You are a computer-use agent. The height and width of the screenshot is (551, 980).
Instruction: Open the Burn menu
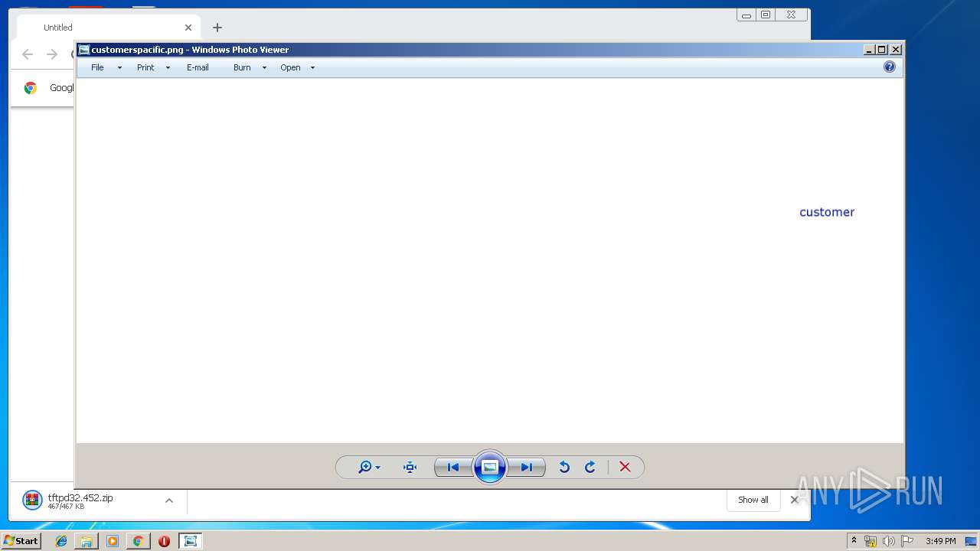242,67
